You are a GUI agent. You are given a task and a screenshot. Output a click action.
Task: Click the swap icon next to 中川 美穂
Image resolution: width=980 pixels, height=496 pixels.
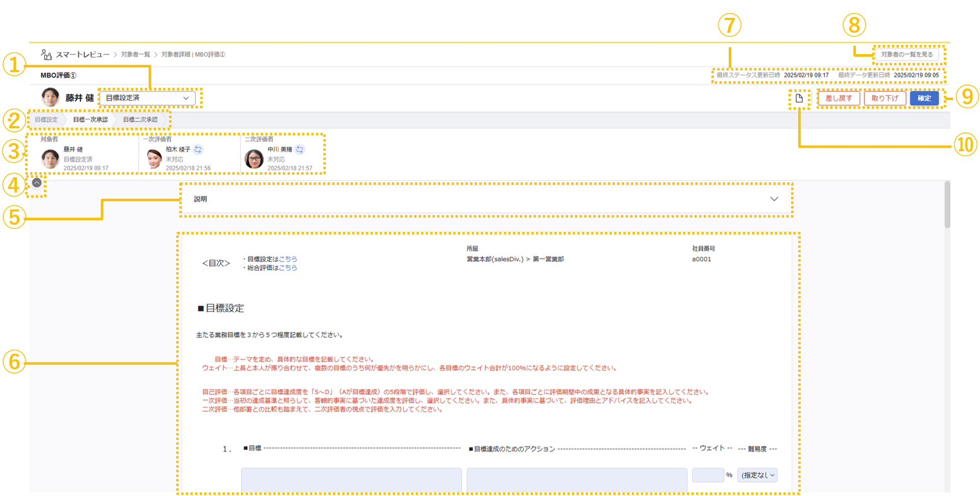pos(300,149)
